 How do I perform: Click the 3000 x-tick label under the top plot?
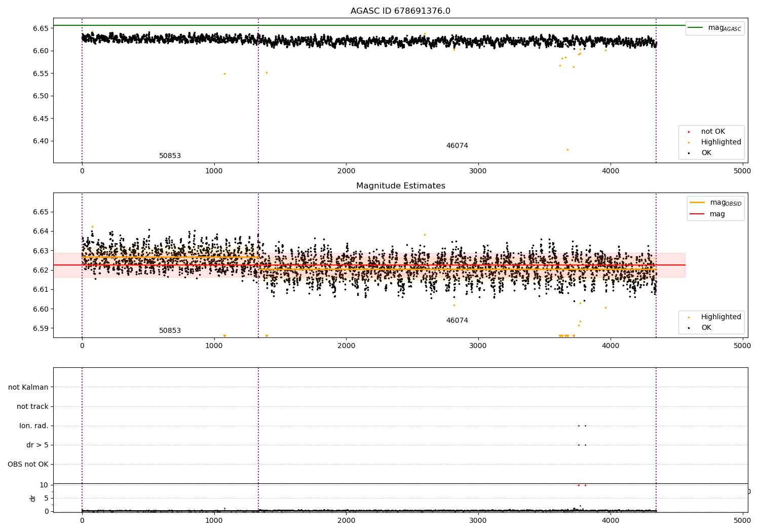(478, 171)
